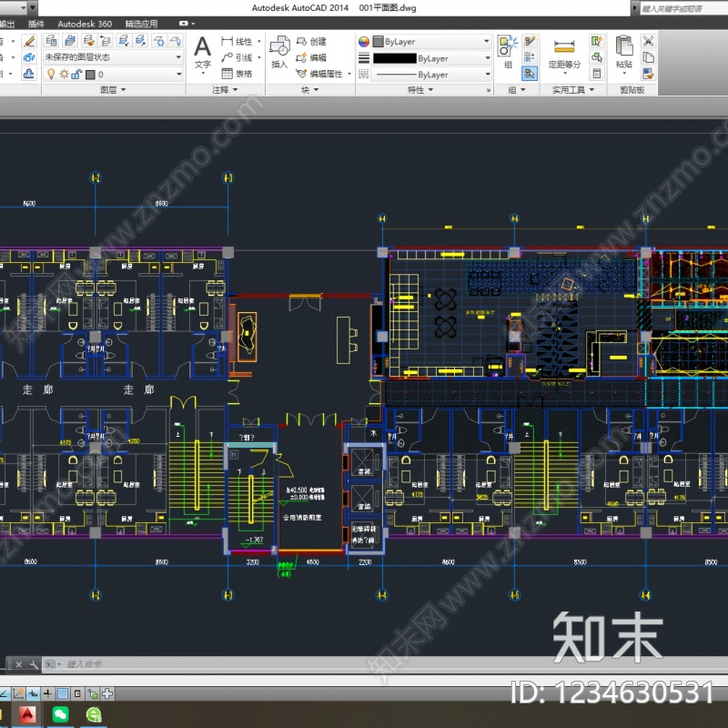Click the 编辑属性 edit attributes tool
The height and width of the screenshot is (728, 728).
pyautogui.click(x=319, y=74)
